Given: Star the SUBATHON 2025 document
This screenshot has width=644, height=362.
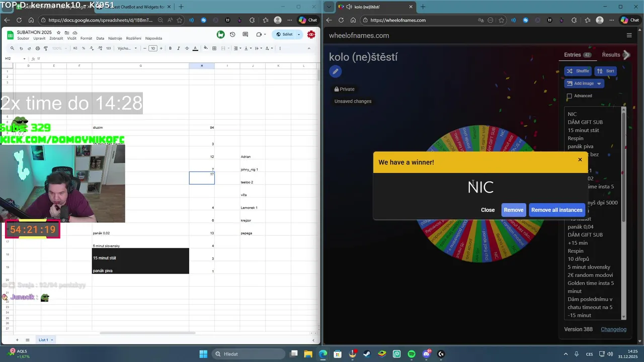Looking at the screenshot, I should point(58,32).
